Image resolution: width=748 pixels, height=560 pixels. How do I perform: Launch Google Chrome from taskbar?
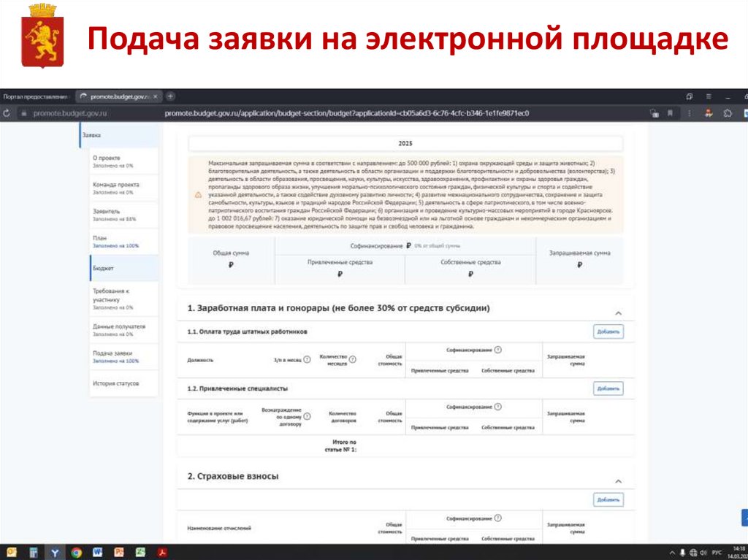[x=76, y=553]
